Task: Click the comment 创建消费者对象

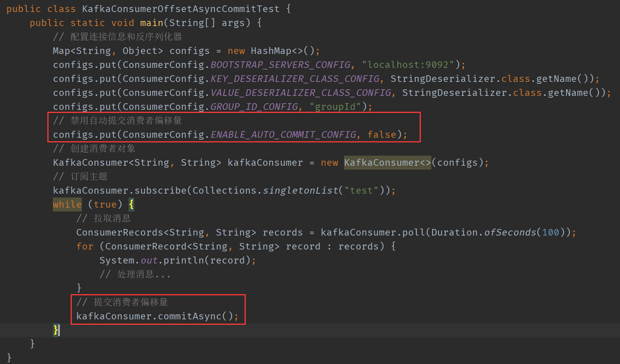Action: pos(94,149)
